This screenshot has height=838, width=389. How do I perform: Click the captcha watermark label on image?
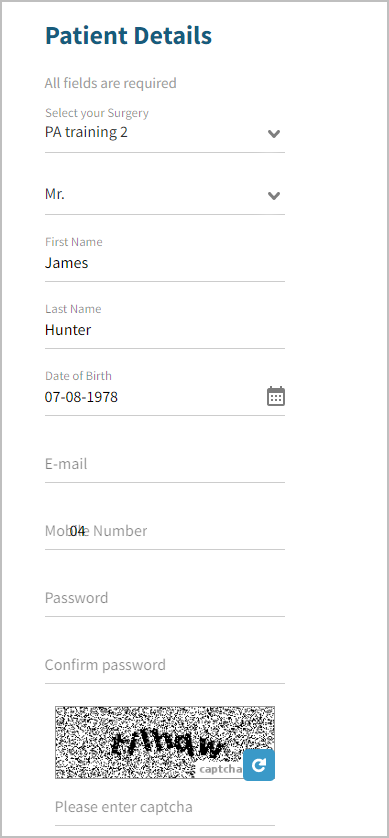tap(221, 770)
